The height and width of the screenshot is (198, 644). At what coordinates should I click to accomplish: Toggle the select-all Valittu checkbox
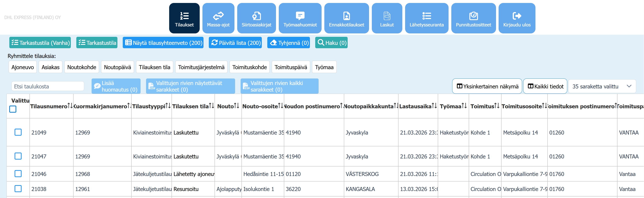pos(13,109)
